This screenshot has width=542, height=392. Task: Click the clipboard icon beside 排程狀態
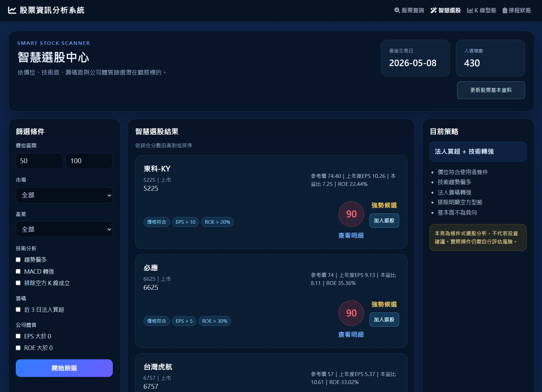click(505, 10)
